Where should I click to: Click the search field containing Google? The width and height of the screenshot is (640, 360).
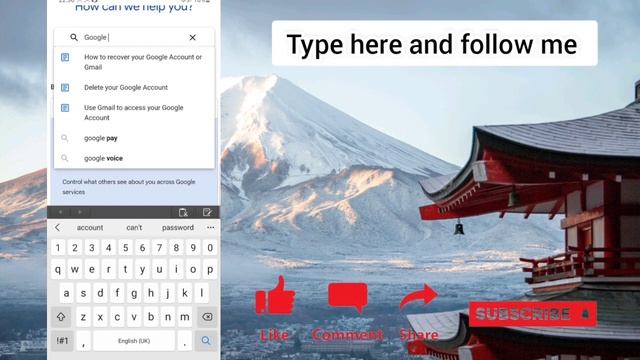(x=134, y=38)
